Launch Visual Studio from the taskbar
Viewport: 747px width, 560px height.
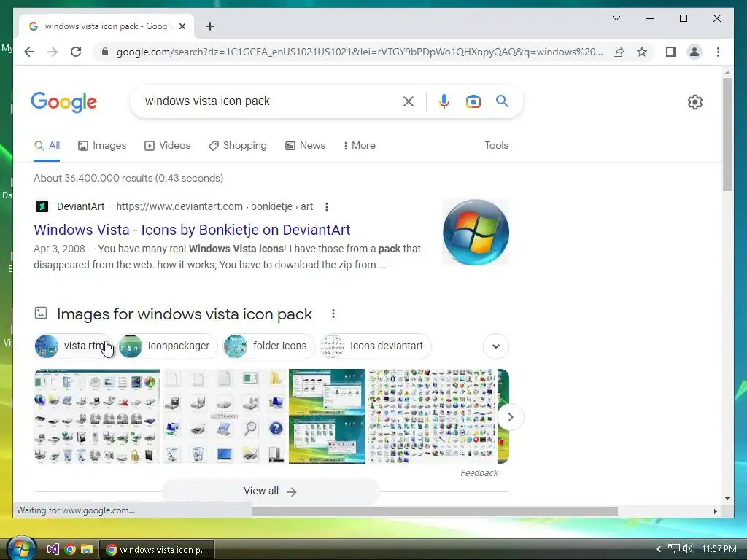tap(53, 550)
